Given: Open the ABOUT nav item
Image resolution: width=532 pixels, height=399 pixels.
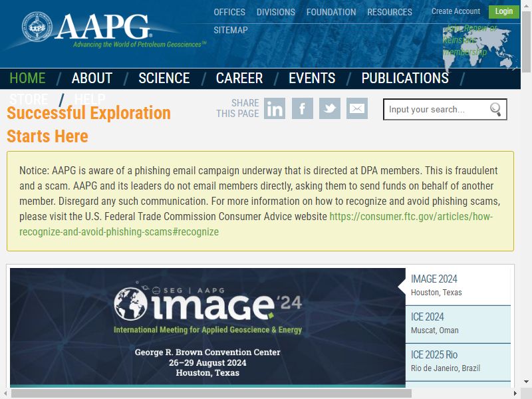Looking at the screenshot, I should pyautogui.click(x=92, y=78).
